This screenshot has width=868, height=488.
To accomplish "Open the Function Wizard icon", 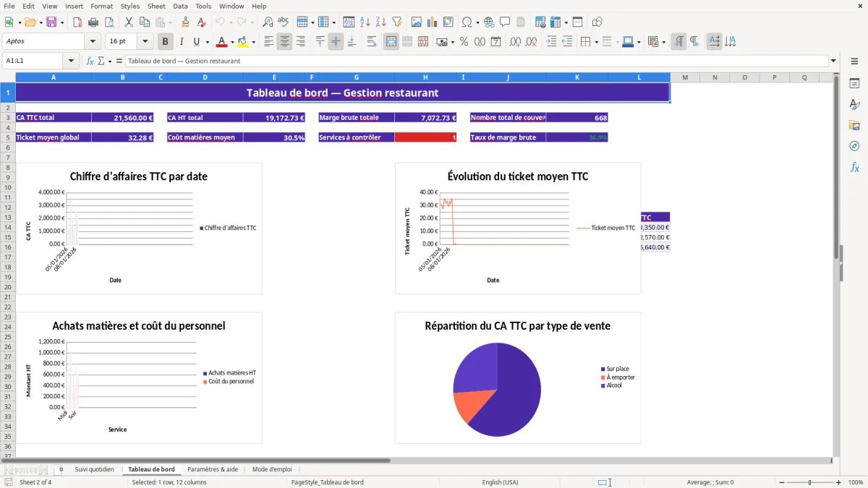I will tap(90, 61).
